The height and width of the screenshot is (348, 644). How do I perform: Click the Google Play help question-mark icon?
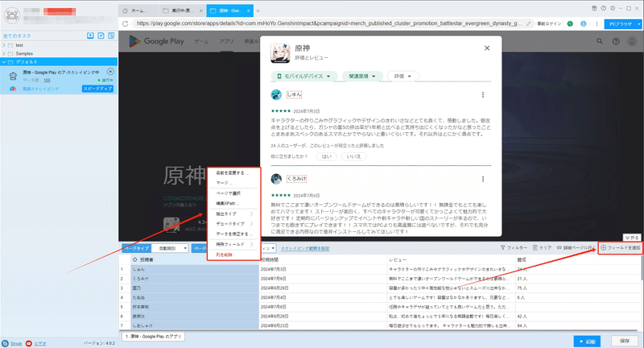point(616,41)
